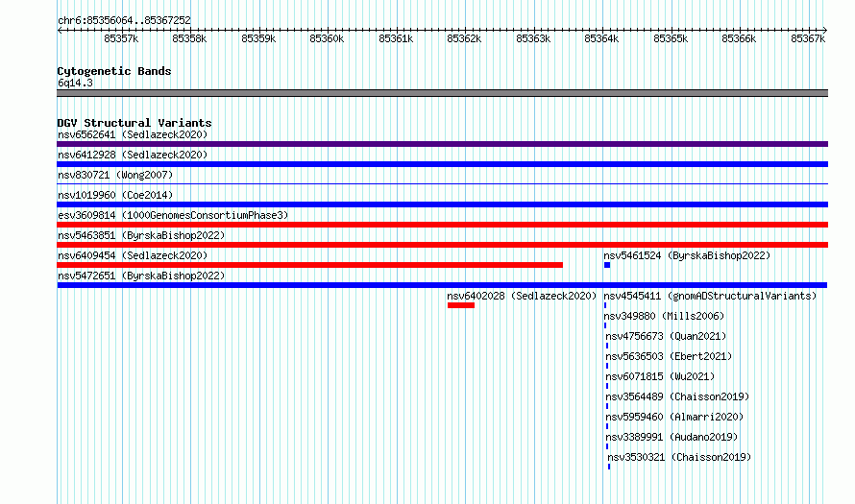Click the 85360k ruler tick label
This screenshot has height=504, width=855.
(327, 38)
